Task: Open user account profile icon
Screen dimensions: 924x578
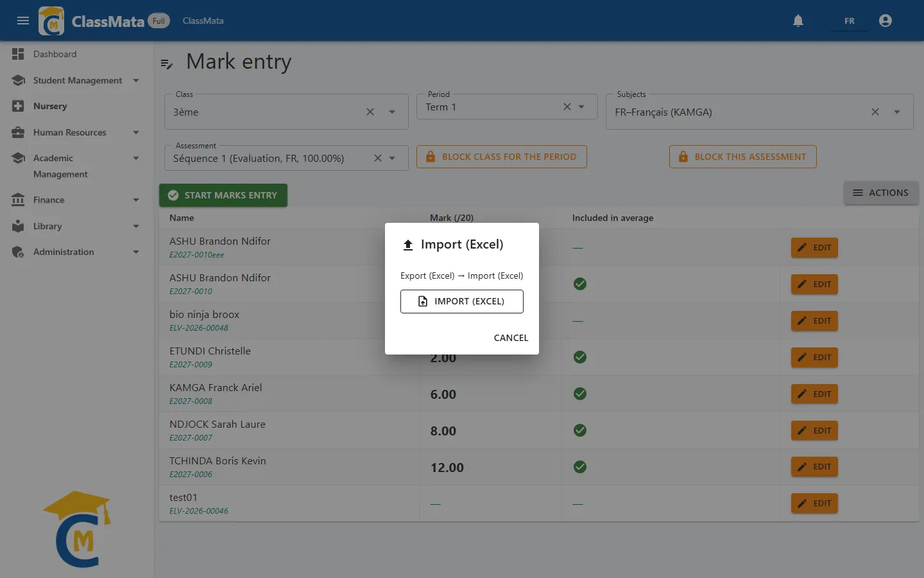Action: [x=886, y=21]
